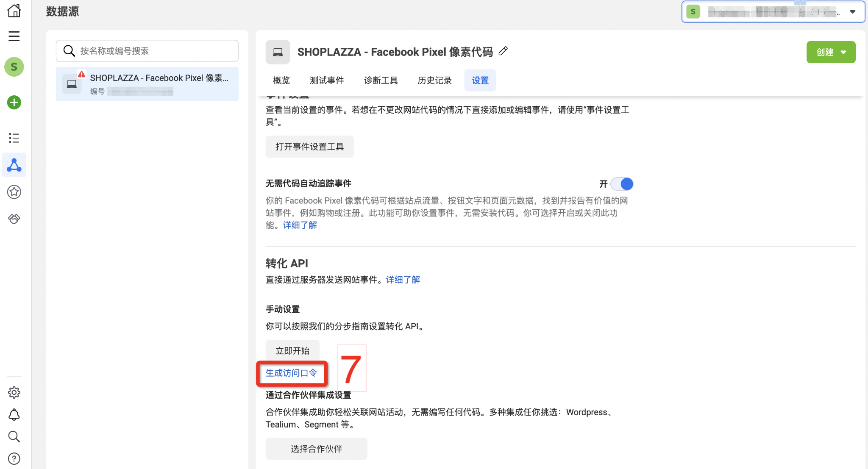Select the 设置 tab

click(480, 80)
